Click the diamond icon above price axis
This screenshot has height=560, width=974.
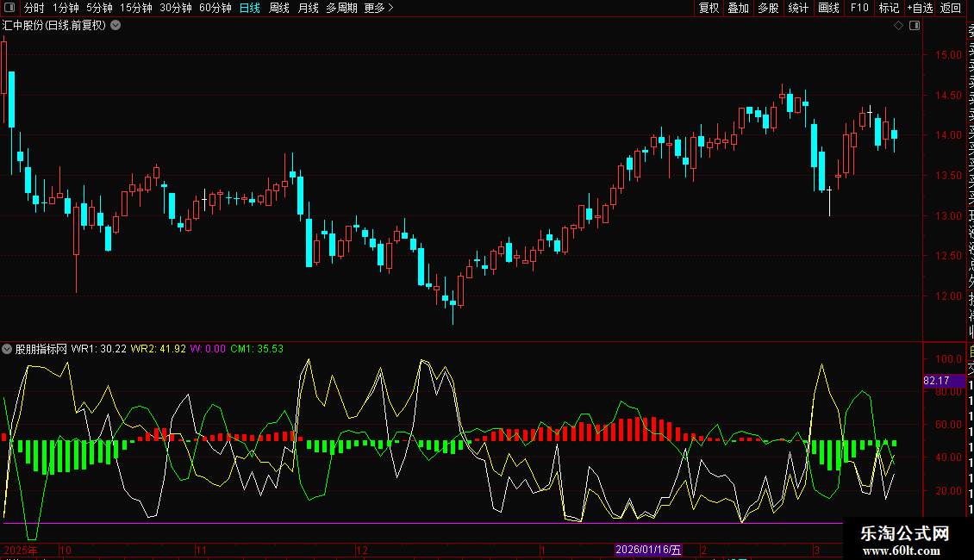click(899, 26)
